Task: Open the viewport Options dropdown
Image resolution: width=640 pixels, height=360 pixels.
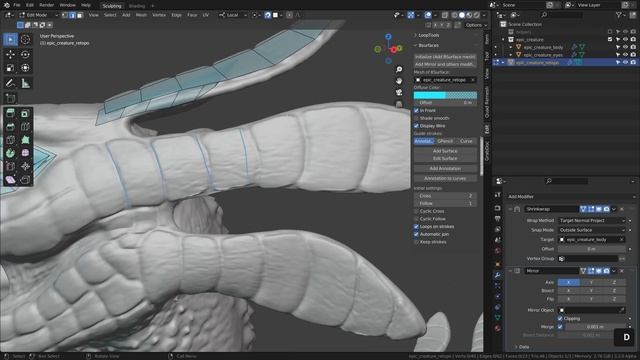Action: (x=476, y=25)
